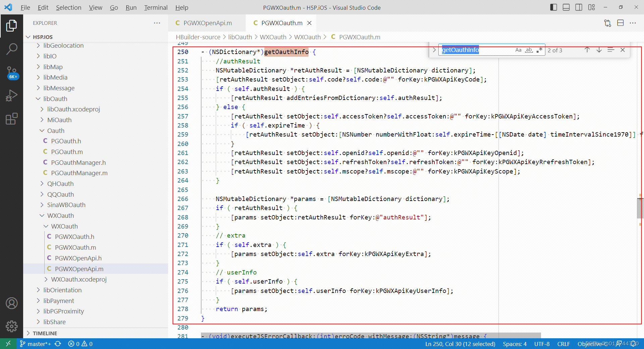Click line number 266 in gutter
The width and height of the screenshot is (644, 349).
click(x=183, y=199)
